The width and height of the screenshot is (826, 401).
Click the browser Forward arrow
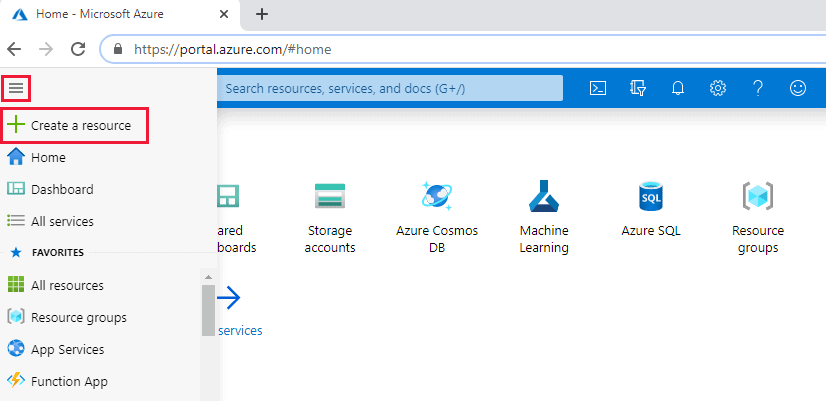(46, 50)
